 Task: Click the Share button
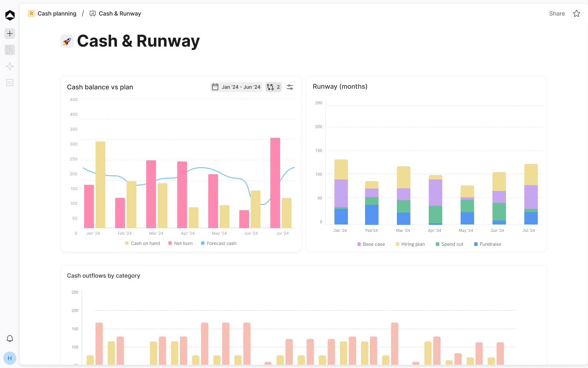(557, 13)
